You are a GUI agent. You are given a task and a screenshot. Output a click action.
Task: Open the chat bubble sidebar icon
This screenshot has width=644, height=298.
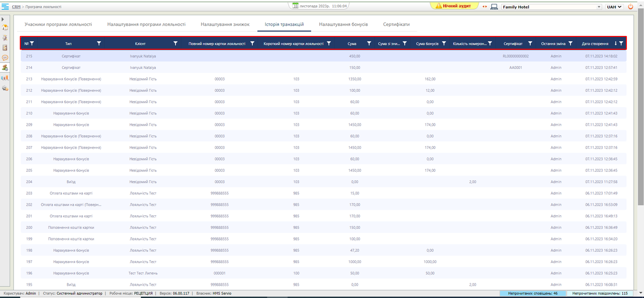point(5,57)
